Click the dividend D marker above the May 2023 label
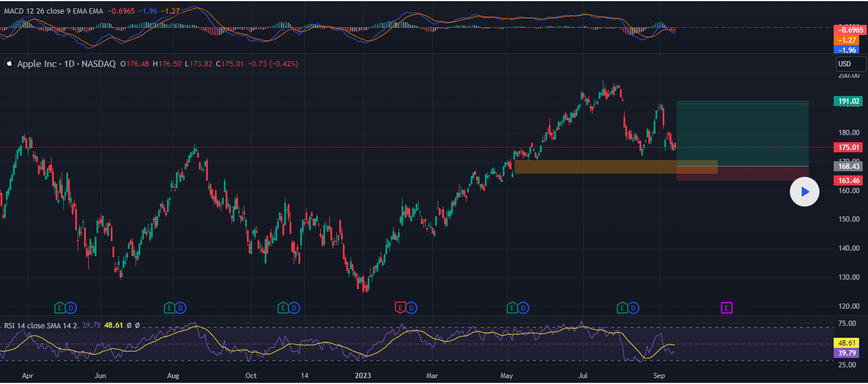Screen dimensions: 868x384 (524, 308)
